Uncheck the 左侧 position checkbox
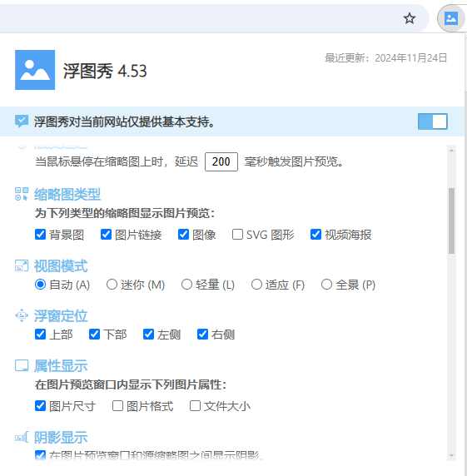This screenshot has height=476, width=467. pyautogui.click(x=148, y=335)
